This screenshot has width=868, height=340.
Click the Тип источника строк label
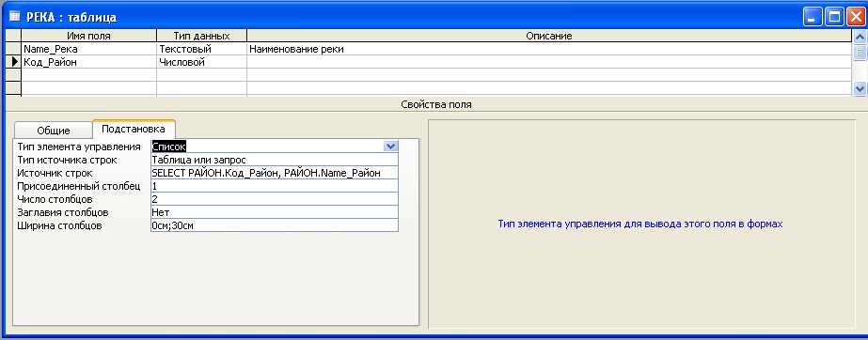(x=67, y=160)
